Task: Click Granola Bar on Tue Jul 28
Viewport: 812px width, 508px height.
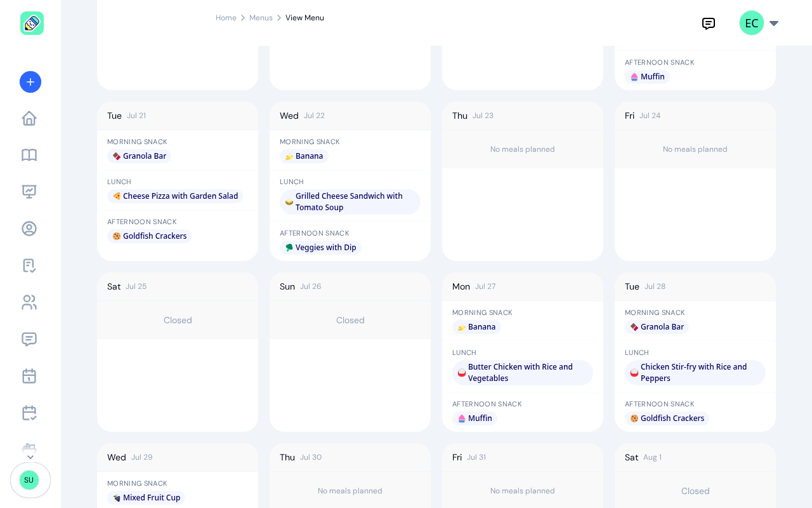Action: coord(657,327)
